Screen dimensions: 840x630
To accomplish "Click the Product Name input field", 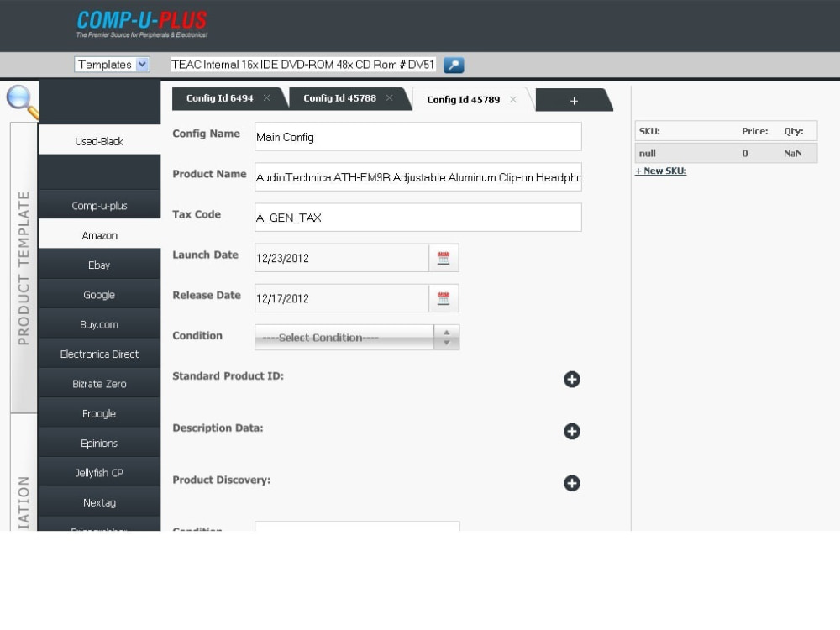I will click(x=417, y=176).
